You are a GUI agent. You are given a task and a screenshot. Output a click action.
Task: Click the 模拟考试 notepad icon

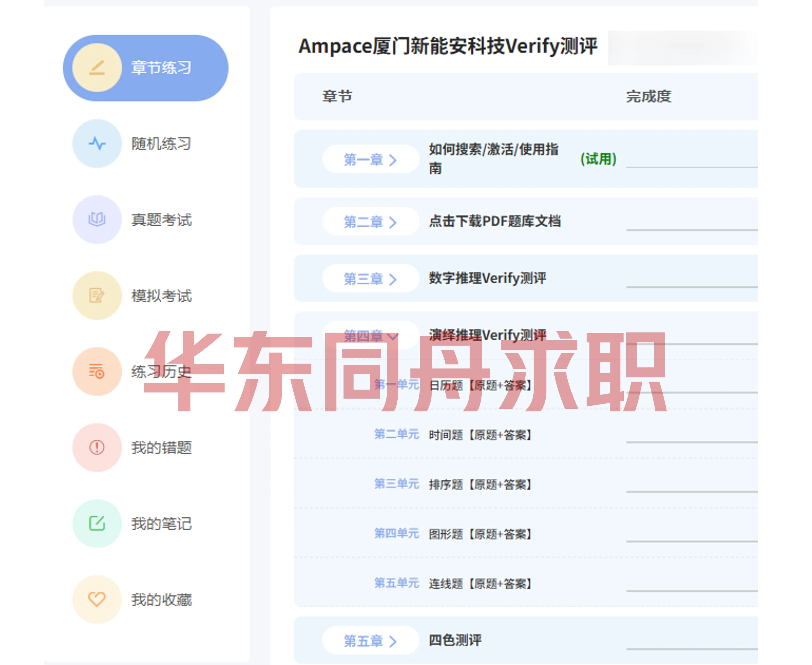tap(97, 295)
